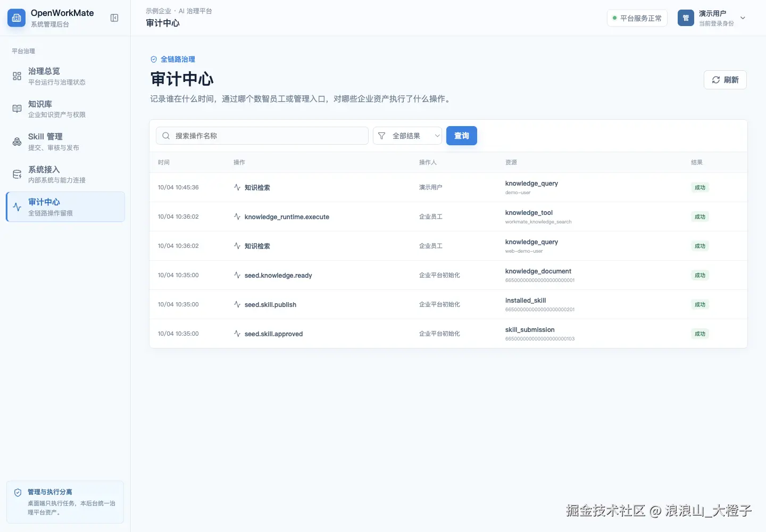This screenshot has width=766, height=532.
Task: Click the knowledge_tool resource cell
Action: coord(538,217)
